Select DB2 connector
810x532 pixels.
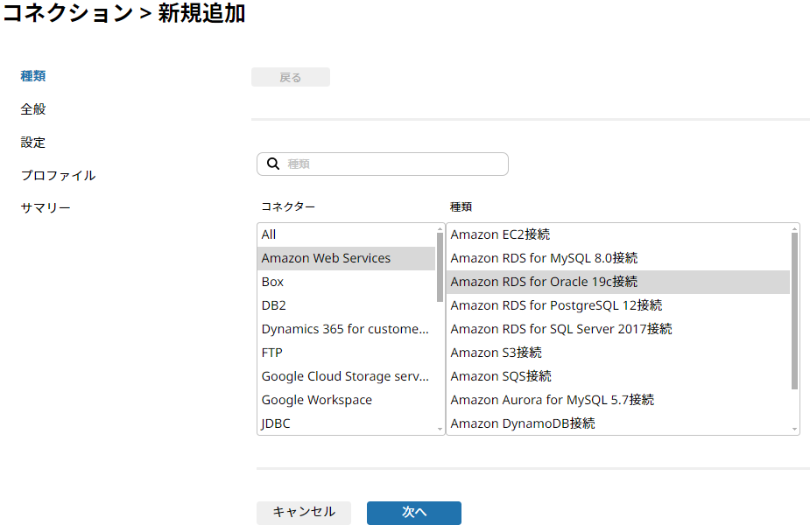[x=346, y=306]
